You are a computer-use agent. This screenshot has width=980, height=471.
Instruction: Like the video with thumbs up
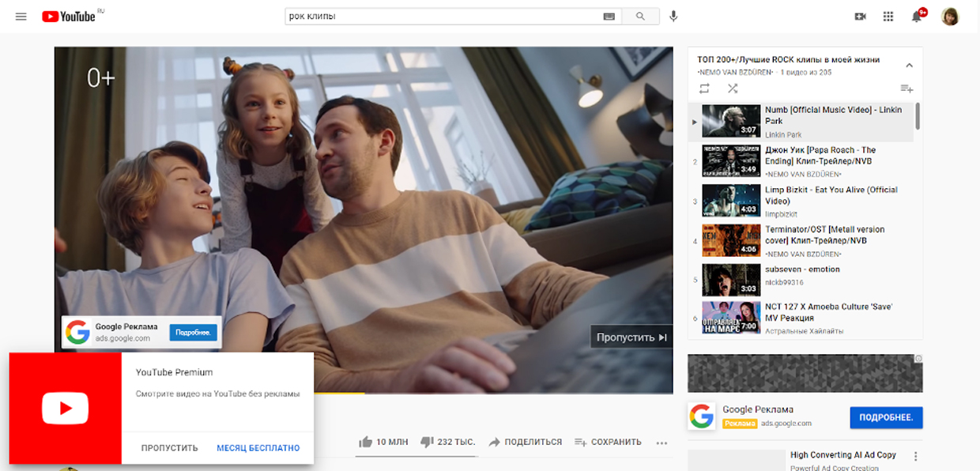(366, 442)
